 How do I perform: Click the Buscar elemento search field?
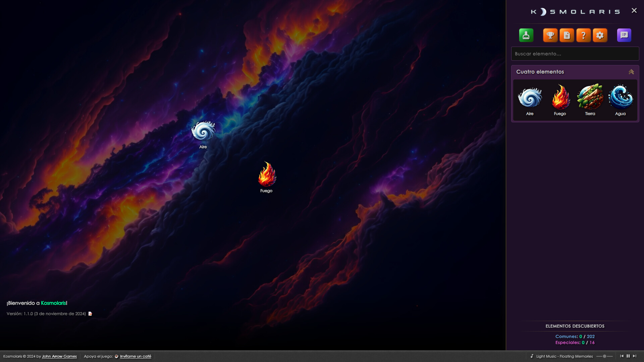click(575, 54)
